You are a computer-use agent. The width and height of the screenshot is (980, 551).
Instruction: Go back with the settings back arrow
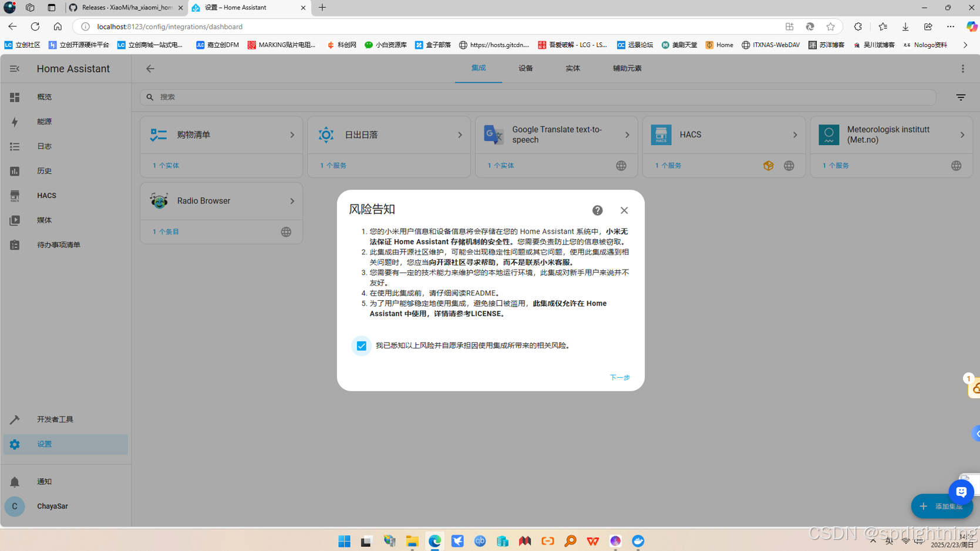coord(150,69)
